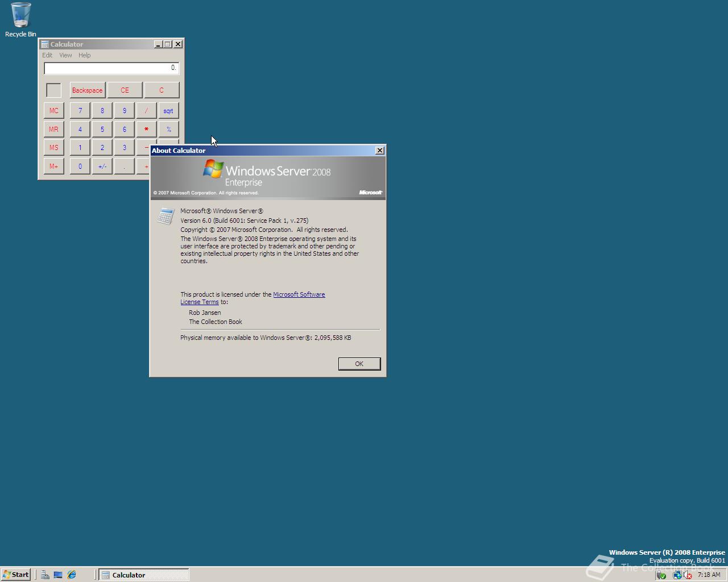Close the Calculator window
The width and height of the screenshot is (728, 582).
coord(178,44)
